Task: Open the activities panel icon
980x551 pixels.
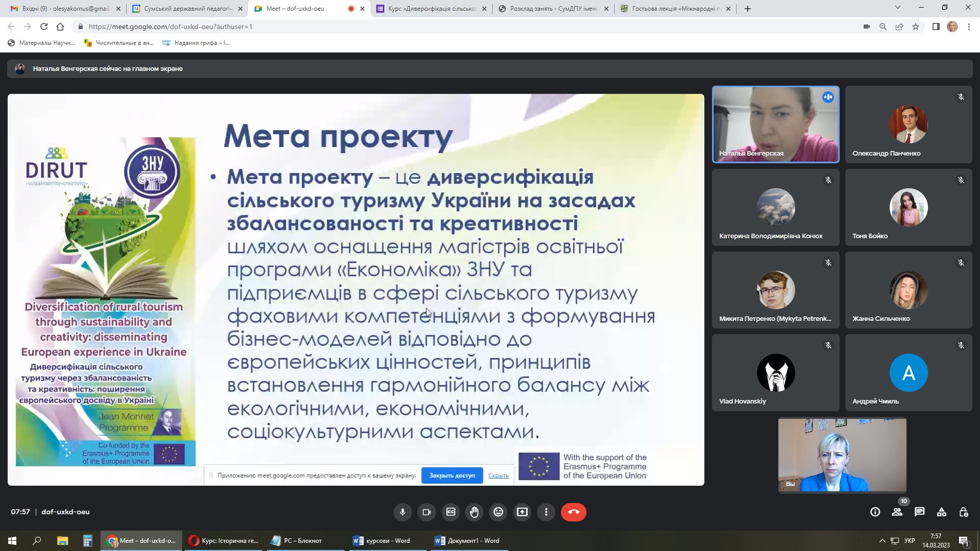Action: [942, 512]
